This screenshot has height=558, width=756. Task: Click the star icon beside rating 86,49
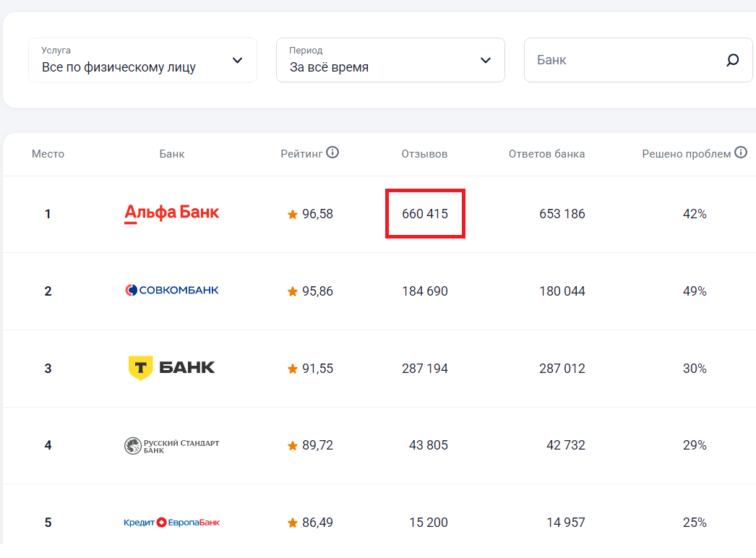tap(292, 523)
